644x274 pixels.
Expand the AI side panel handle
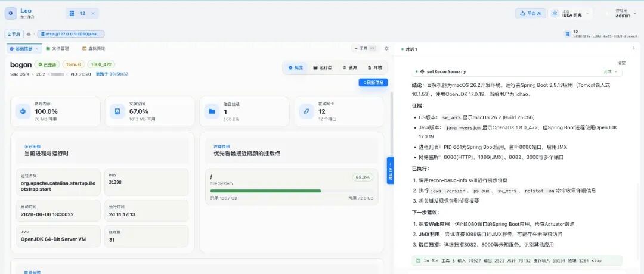pyautogui.click(x=391, y=170)
